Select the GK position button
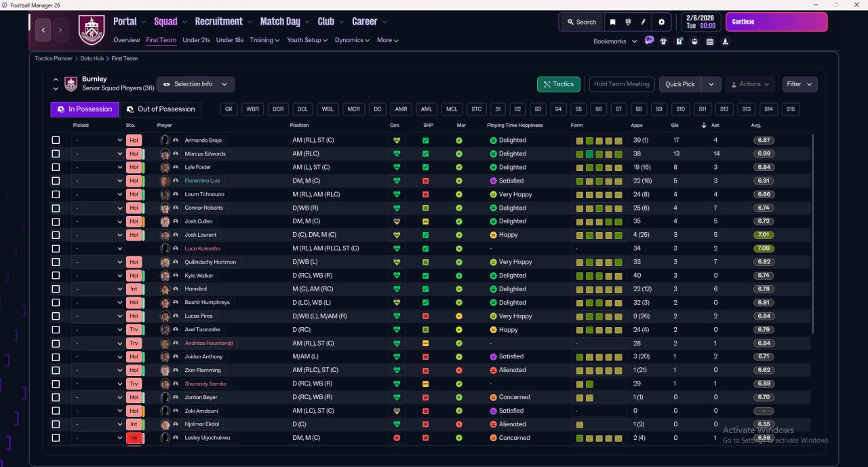This screenshot has height=467, width=868. [x=229, y=109]
